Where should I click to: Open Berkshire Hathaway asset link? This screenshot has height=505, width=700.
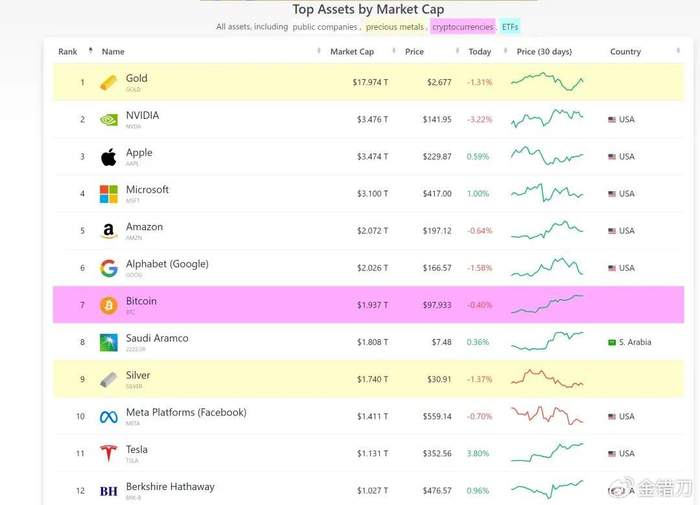click(170, 487)
